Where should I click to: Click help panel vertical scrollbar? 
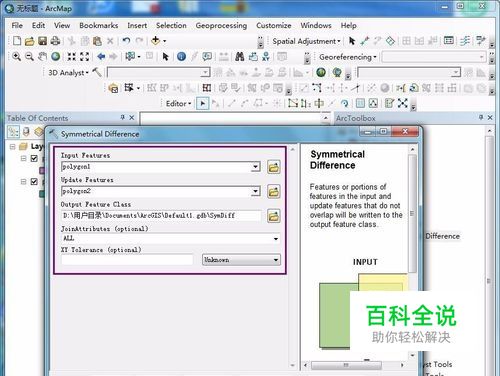click(x=412, y=213)
